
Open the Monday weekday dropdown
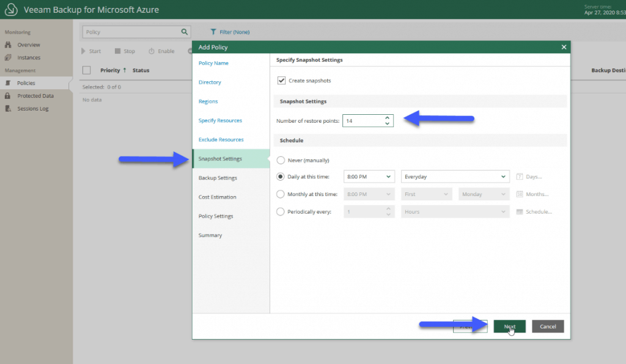point(484,194)
